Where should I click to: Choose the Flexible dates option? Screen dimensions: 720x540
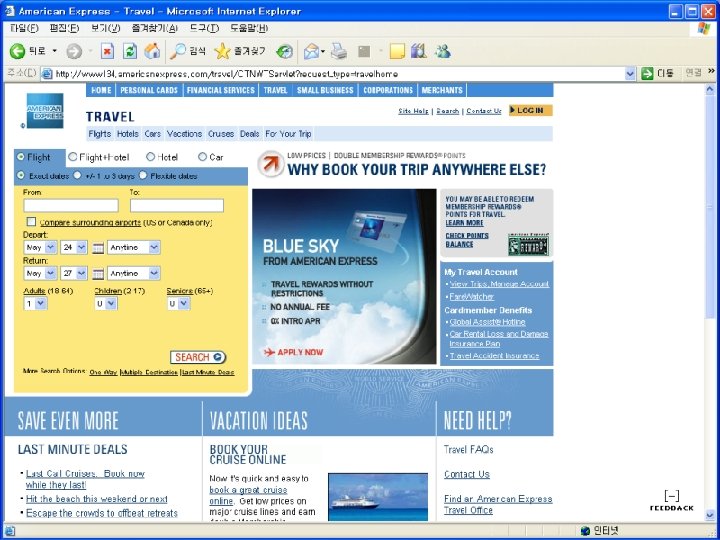(143, 175)
